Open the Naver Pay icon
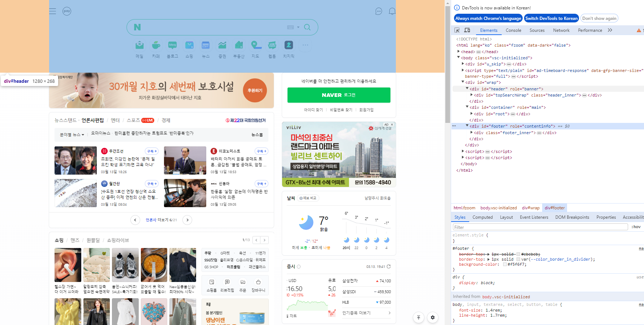This screenshot has height=325, width=644. tap(67, 11)
